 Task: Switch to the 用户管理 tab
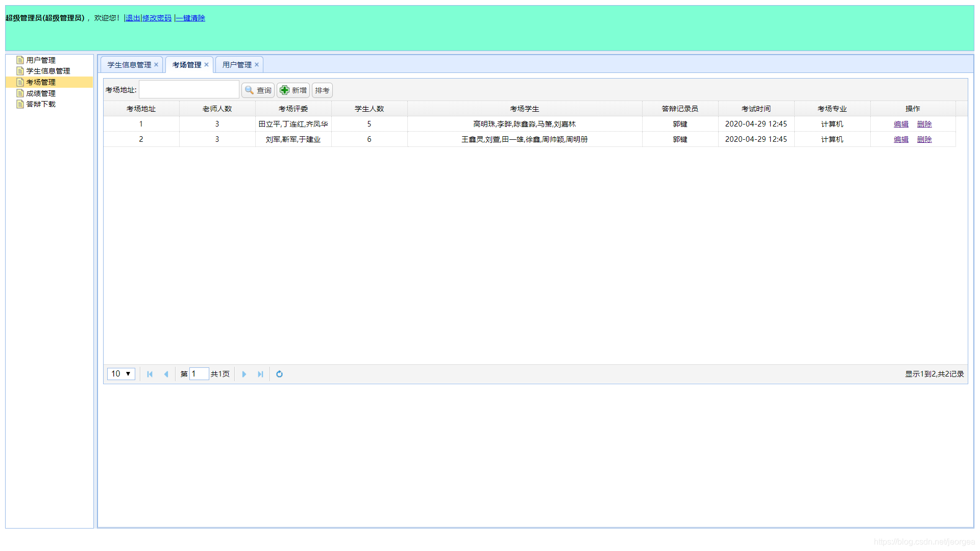[237, 65]
